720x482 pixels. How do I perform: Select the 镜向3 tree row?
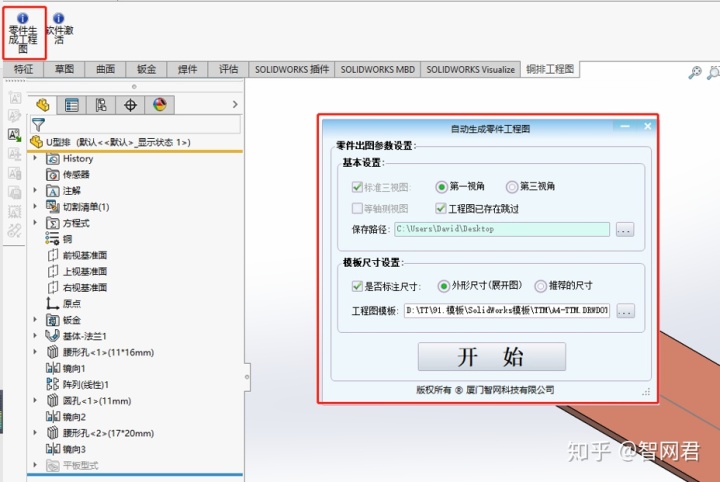(x=66, y=449)
